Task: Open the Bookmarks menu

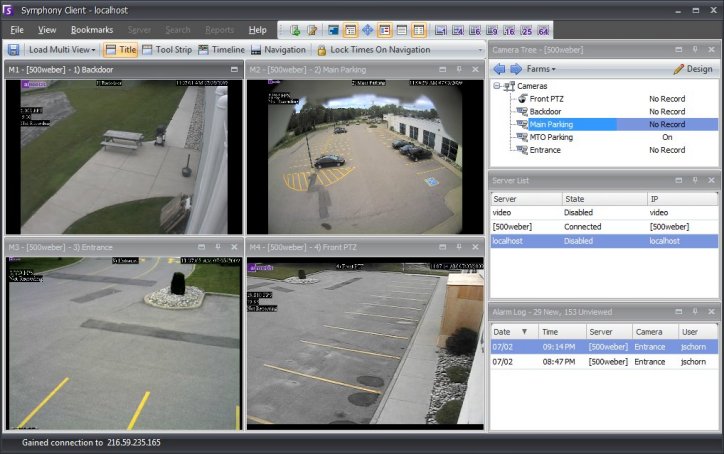Action: pyautogui.click(x=92, y=30)
